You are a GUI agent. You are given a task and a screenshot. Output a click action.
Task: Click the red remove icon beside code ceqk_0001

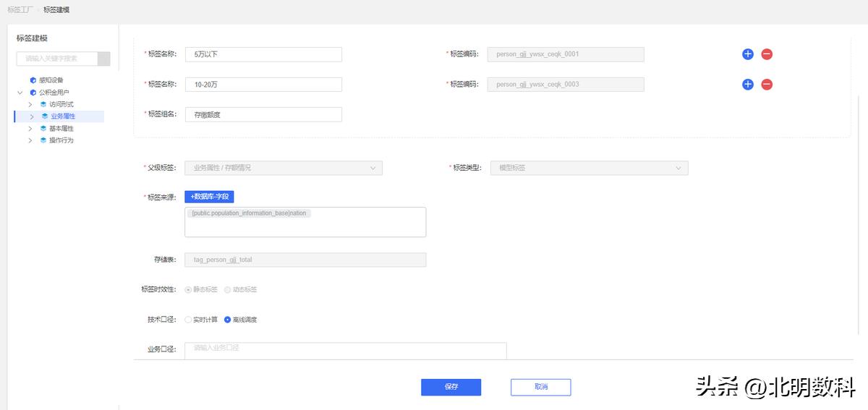[x=767, y=54]
